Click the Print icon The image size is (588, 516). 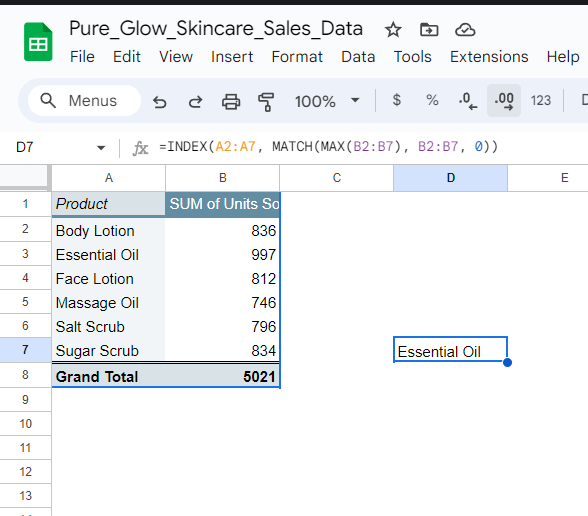coord(231,101)
